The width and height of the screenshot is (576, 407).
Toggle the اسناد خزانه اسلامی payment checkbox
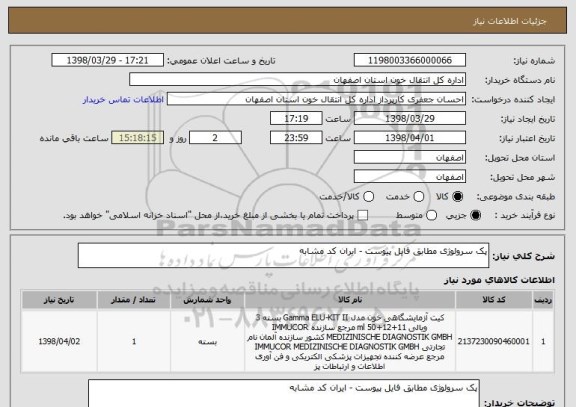pyautogui.click(x=363, y=215)
